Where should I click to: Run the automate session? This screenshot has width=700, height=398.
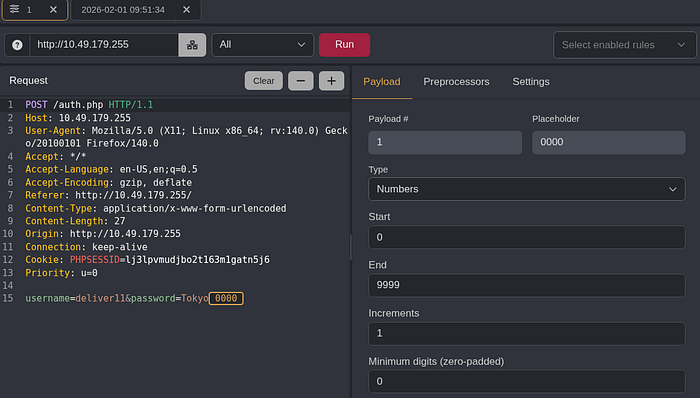[x=344, y=45]
